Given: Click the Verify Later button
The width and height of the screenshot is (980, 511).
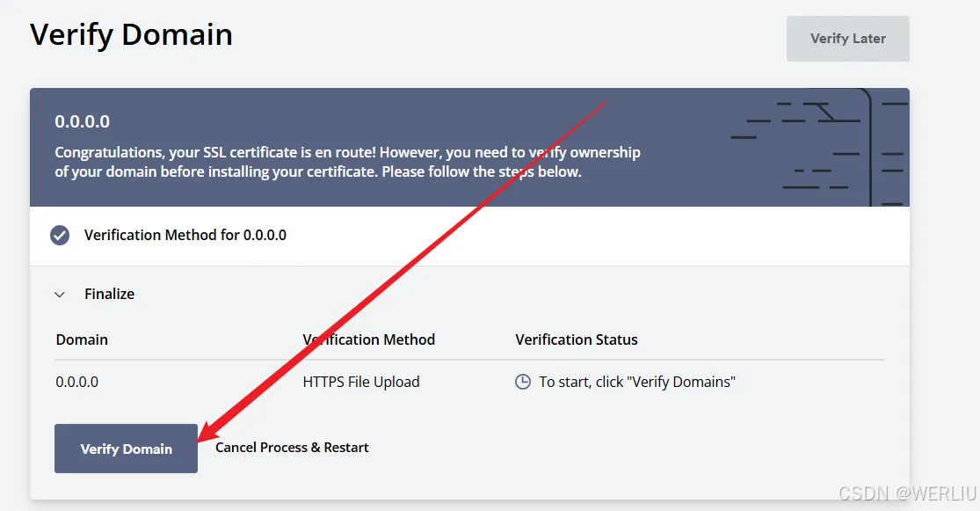Looking at the screenshot, I should [847, 39].
